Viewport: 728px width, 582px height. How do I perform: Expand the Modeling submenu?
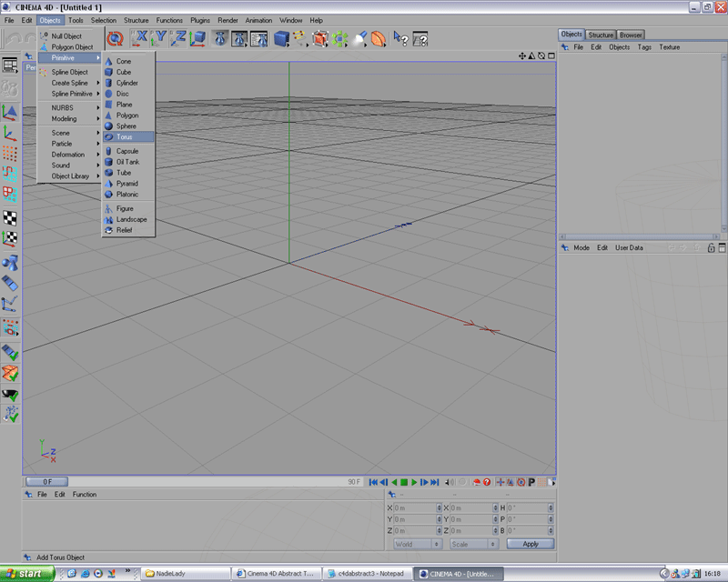pos(70,119)
